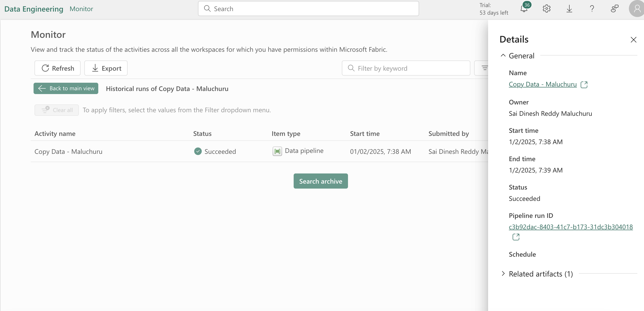Click the feedback people icon in header
The width and height of the screenshot is (644, 311).
[614, 9]
